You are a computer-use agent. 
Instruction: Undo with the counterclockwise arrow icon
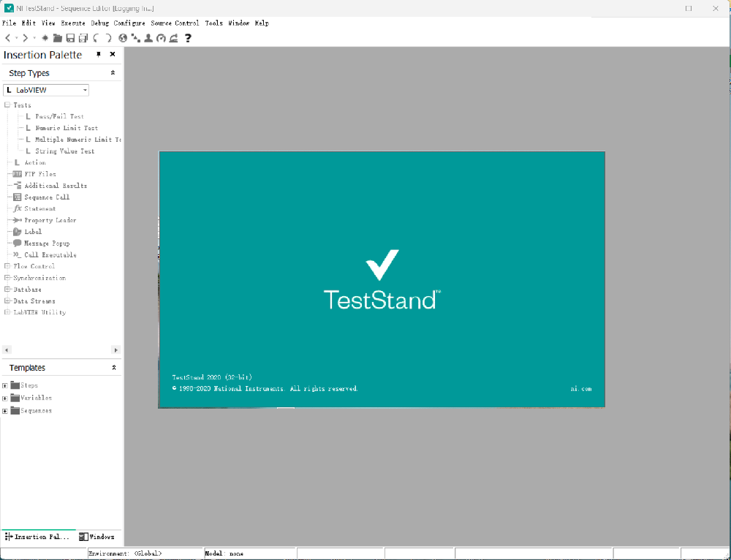96,38
